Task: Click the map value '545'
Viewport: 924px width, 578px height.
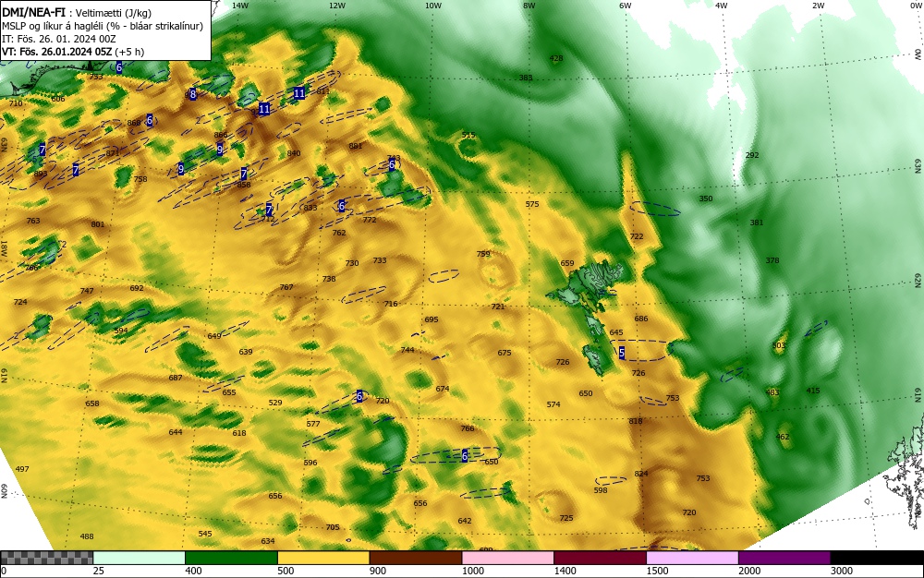Action: 205,534
